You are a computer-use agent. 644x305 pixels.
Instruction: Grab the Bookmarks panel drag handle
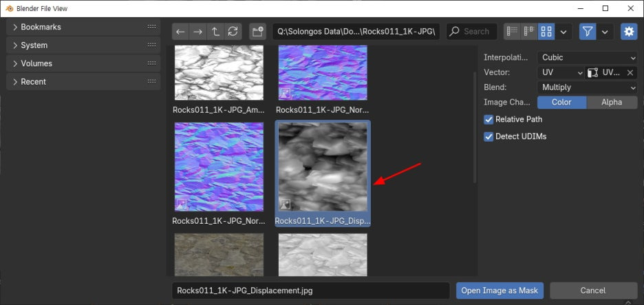pos(151,27)
